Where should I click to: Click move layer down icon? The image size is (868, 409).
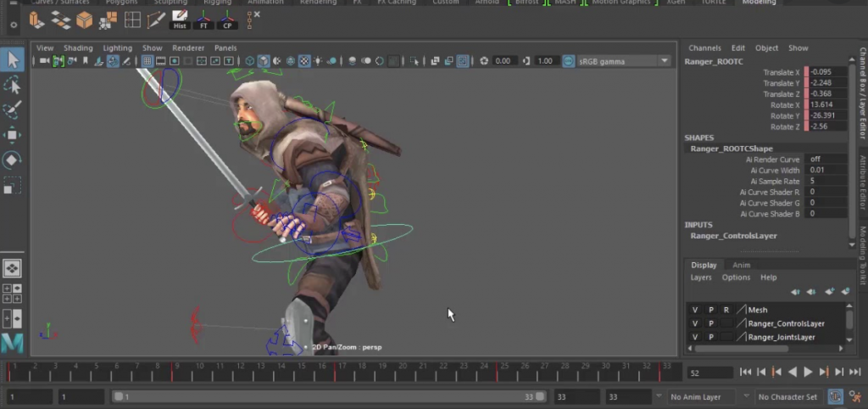pos(811,292)
